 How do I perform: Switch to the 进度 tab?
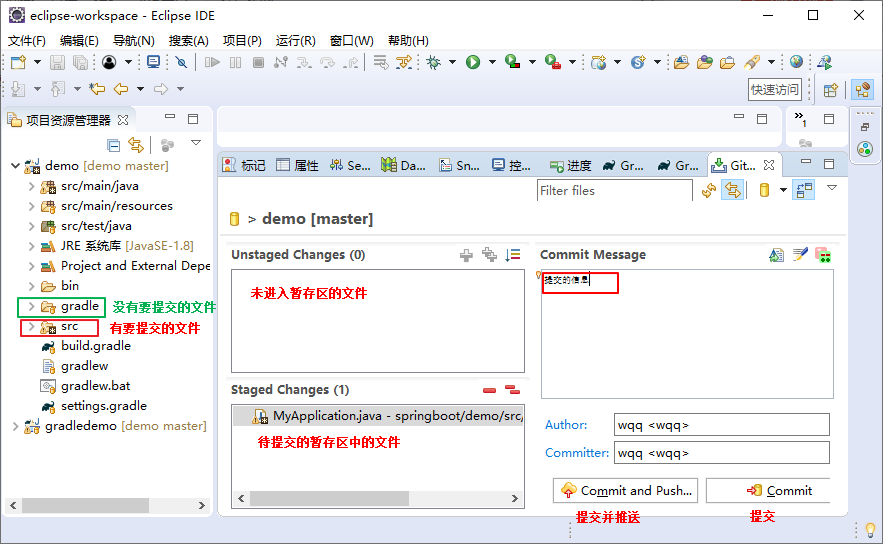[571, 165]
